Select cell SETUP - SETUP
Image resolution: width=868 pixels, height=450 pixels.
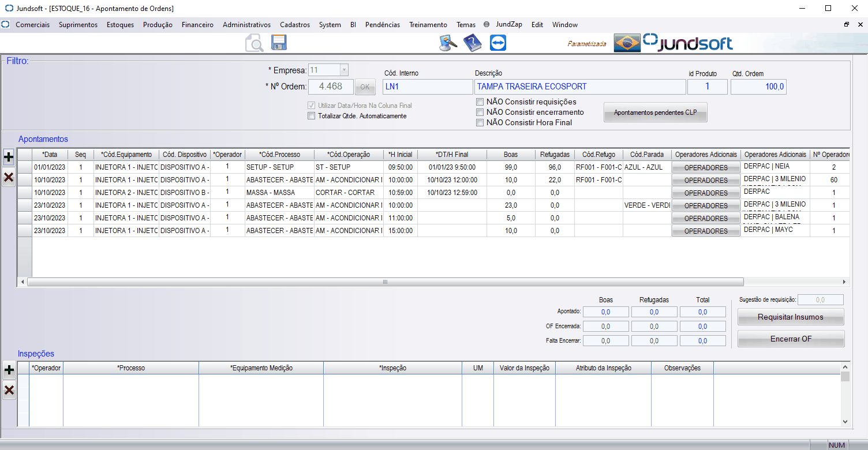[x=279, y=167]
